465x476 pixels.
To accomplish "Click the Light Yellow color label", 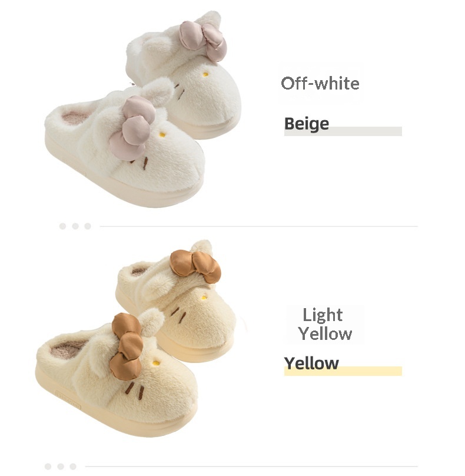I will [x=324, y=324].
